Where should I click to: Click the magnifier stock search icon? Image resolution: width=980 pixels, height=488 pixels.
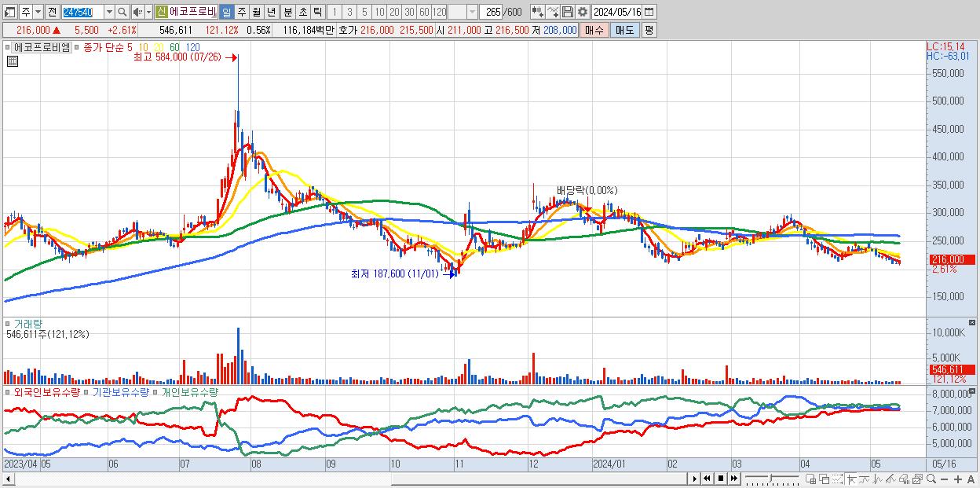[123, 12]
